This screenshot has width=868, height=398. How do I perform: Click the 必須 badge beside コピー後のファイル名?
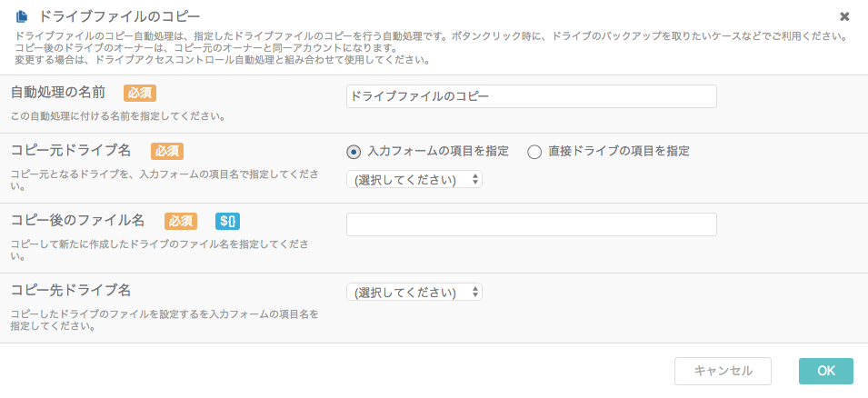coord(181,221)
